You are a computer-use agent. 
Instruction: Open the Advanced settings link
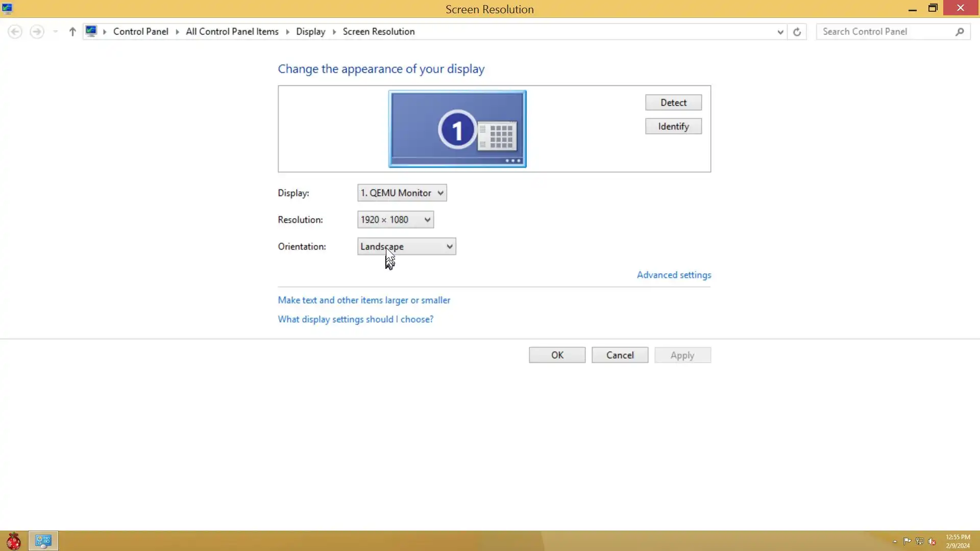pyautogui.click(x=674, y=275)
